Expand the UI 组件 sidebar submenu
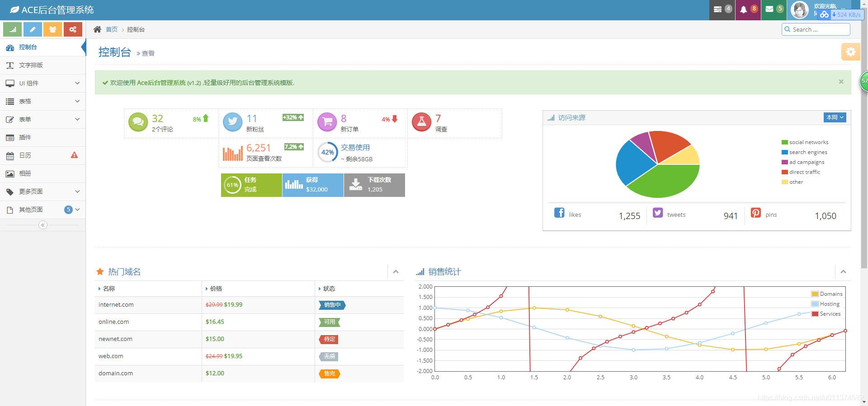 click(x=43, y=83)
